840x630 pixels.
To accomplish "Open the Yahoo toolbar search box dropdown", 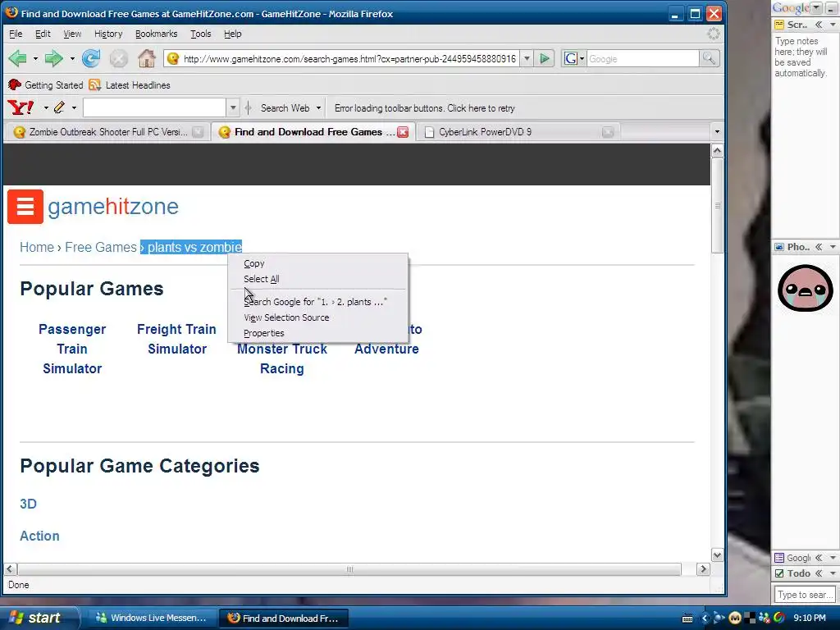I will pos(233,107).
